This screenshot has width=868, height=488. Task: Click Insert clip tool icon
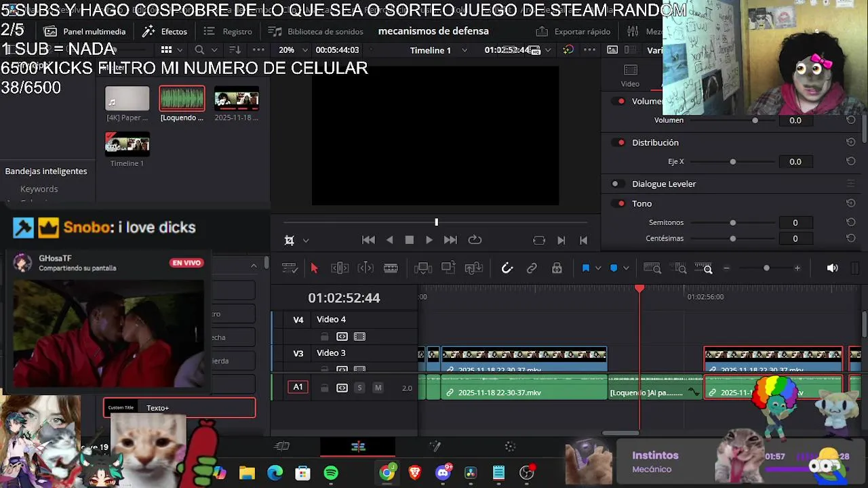coord(423,268)
